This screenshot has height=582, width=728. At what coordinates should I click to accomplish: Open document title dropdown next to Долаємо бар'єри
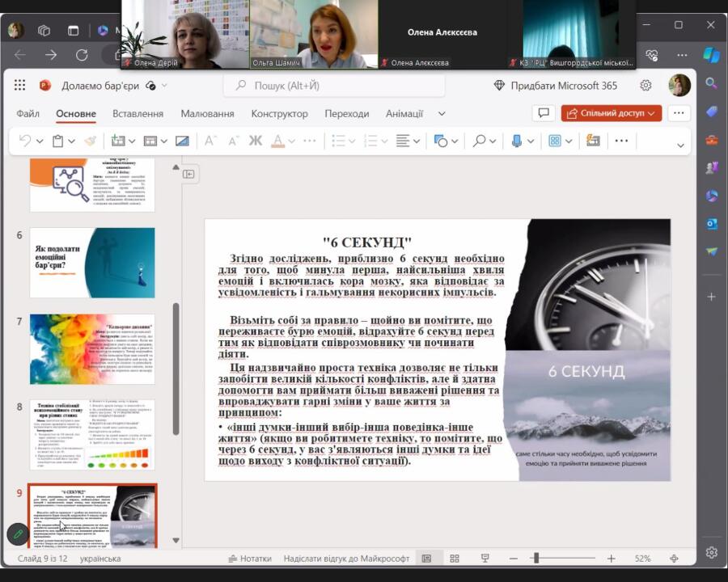coord(164,86)
